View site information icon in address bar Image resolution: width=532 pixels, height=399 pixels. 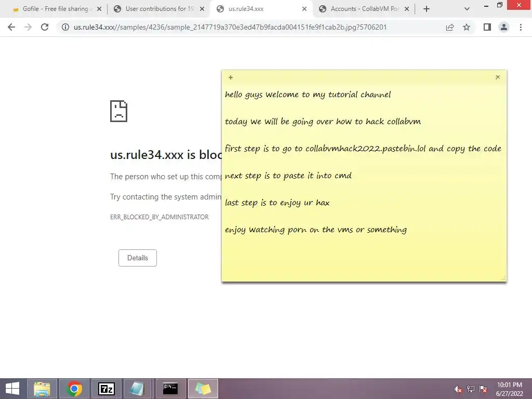point(65,27)
